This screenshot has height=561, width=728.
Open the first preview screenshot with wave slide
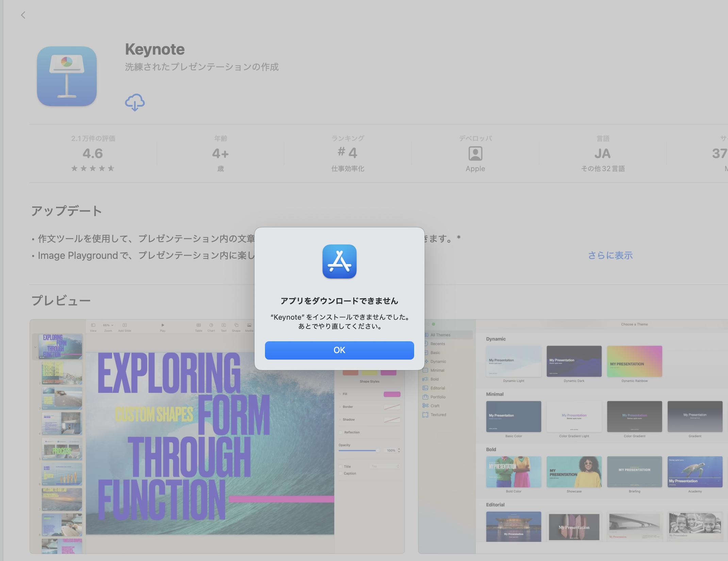(217, 436)
